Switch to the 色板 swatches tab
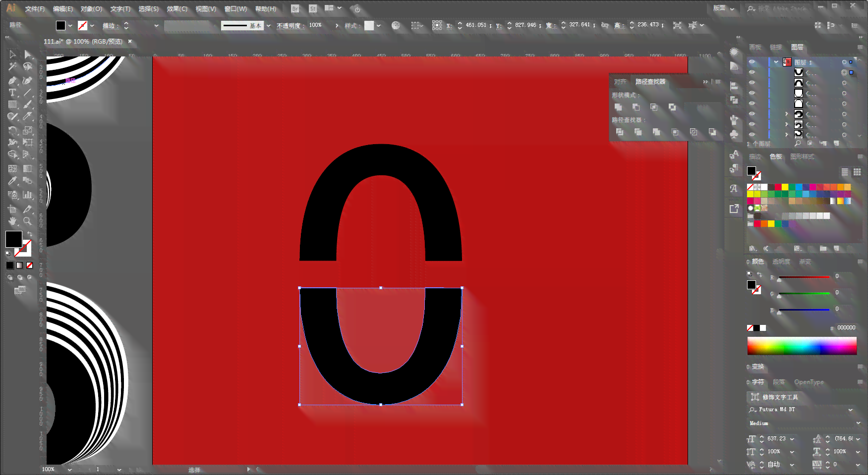The width and height of the screenshot is (868, 475). (776, 157)
